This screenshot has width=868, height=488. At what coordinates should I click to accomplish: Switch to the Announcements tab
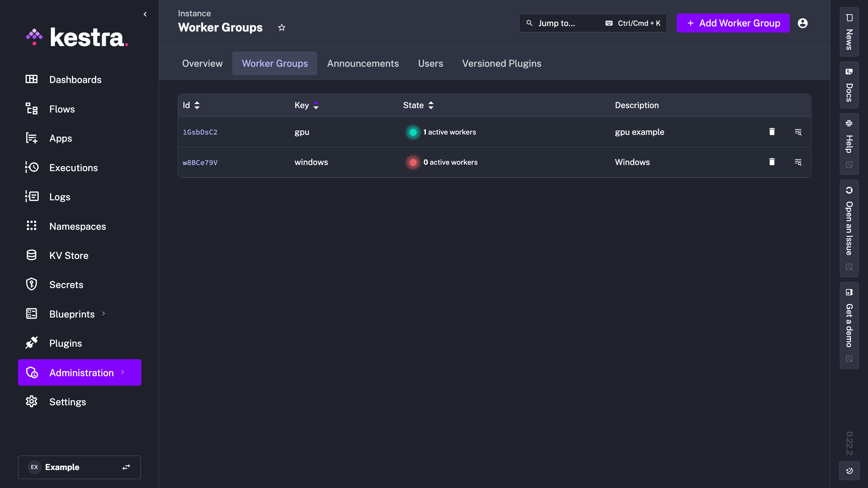pyautogui.click(x=363, y=63)
